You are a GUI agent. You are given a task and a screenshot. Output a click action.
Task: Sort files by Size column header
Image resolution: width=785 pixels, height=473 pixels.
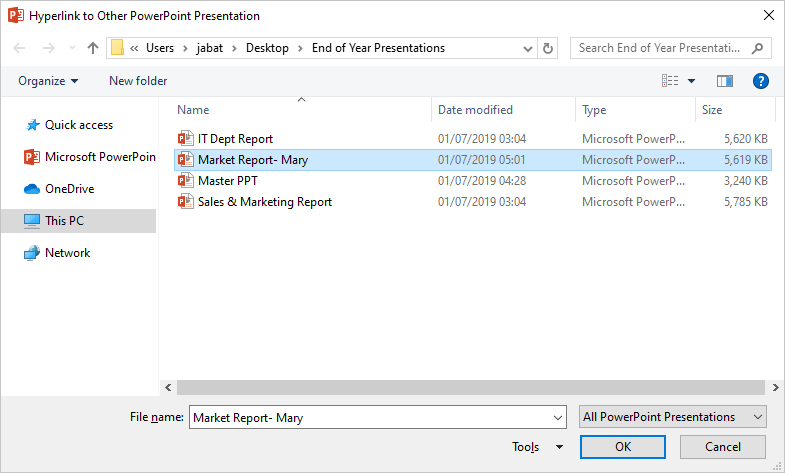(712, 110)
